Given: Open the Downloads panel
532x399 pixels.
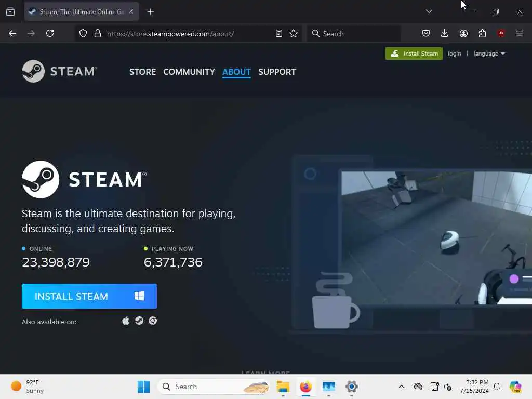Looking at the screenshot, I should (x=445, y=33).
